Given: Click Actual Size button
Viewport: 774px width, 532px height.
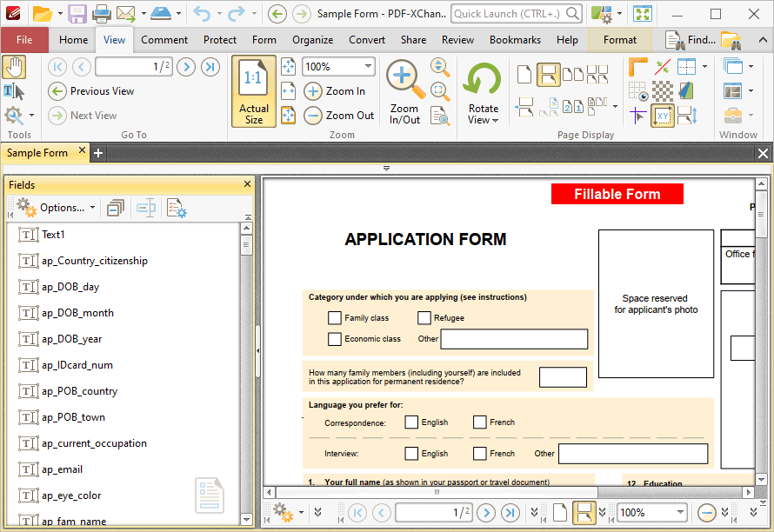Looking at the screenshot, I should click(254, 91).
